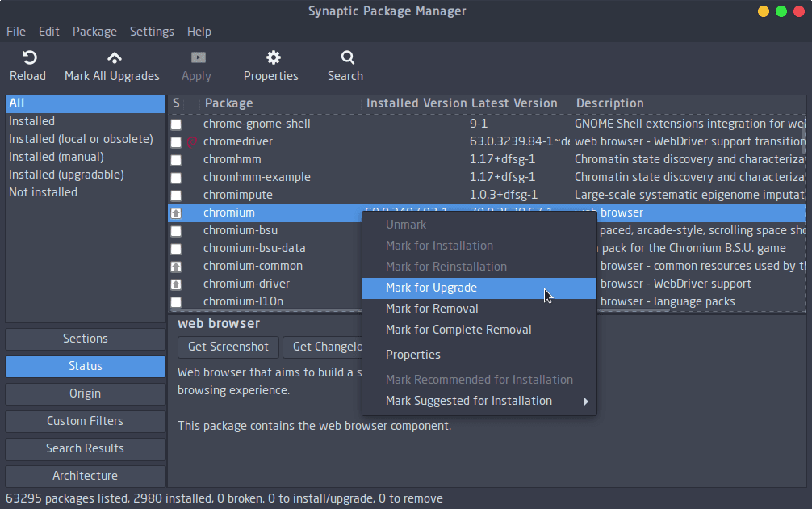Click Mark All Upgrades toolbar icon
Screen dimensions: 812x509
[115, 57]
